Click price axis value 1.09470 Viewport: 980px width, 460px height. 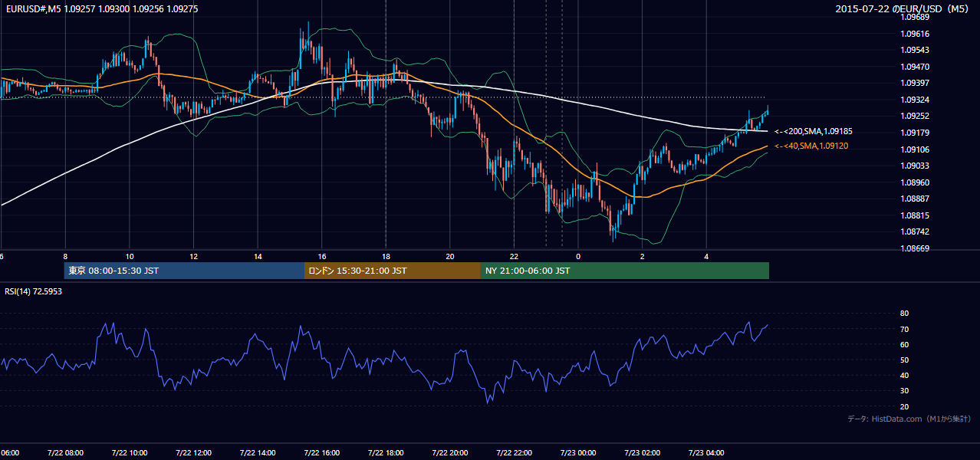pyautogui.click(x=915, y=67)
